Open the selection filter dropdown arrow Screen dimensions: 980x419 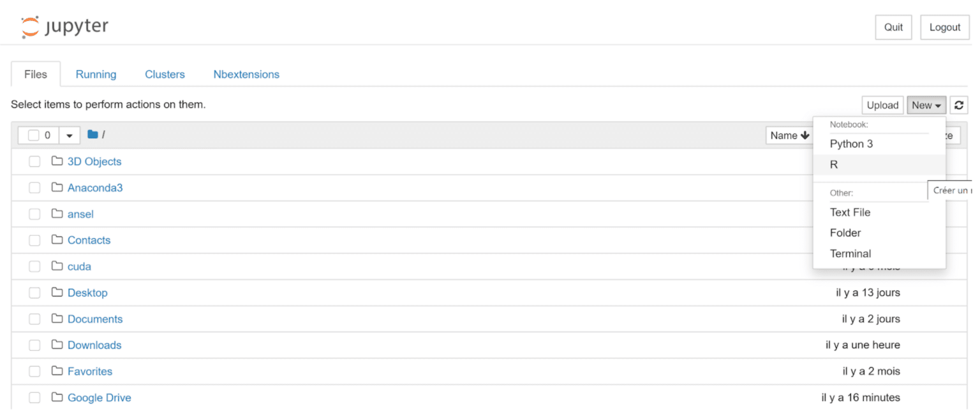[x=70, y=135]
